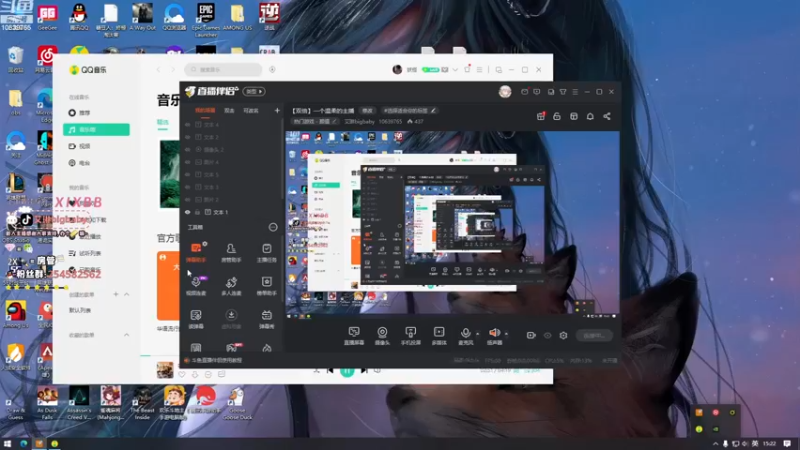Select the 文本 3 source row
Screen dimensions: 800x450
point(232,187)
